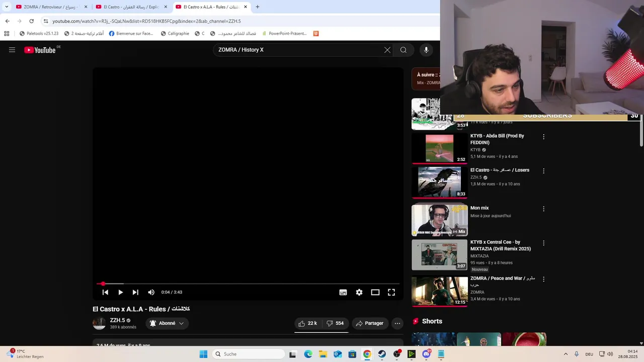Mute the video volume speaker icon
Image resolution: width=644 pixels, height=362 pixels.
coord(151,292)
